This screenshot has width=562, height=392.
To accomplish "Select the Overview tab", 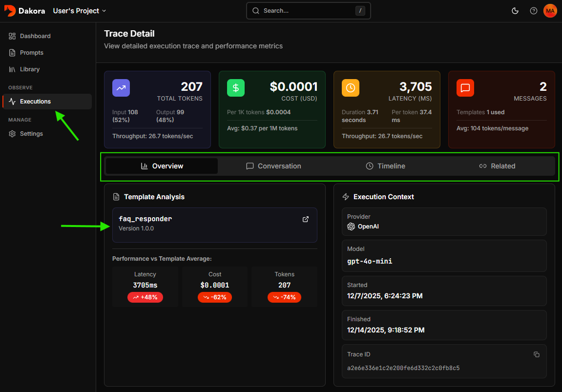I will (x=162, y=166).
